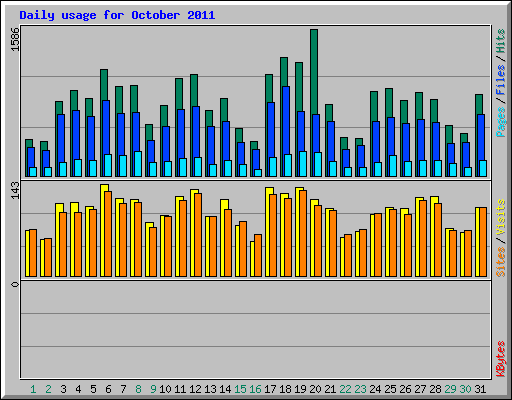This screenshot has height=400, width=512.
Task: Click day label '13' on the x-axis
Action: click(210, 389)
